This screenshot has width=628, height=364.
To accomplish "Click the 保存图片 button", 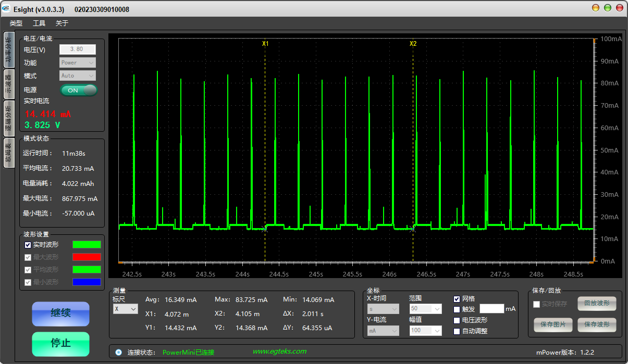I will tap(553, 325).
